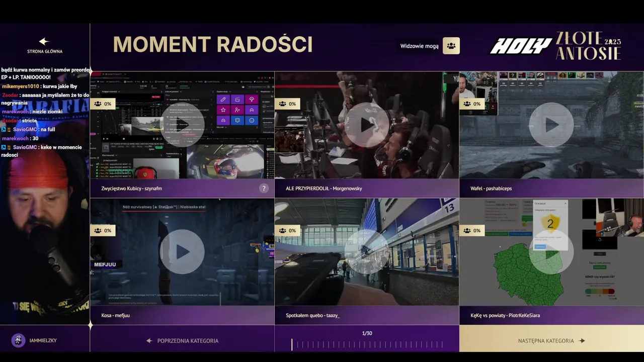
Task: Play the 'Kękę vs powiaty' clip
Action: [x=551, y=252]
